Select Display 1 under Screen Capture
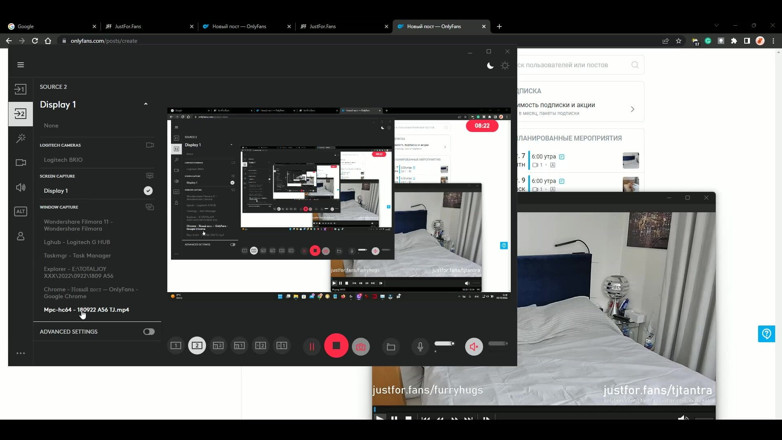 pyautogui.click(x=56, y=191)
